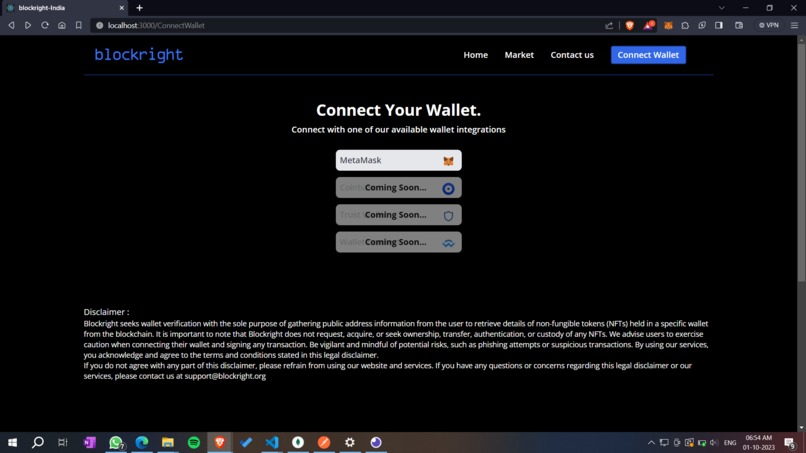Click the blockright logo
806x453 pixels.
(x=139, y=55)
